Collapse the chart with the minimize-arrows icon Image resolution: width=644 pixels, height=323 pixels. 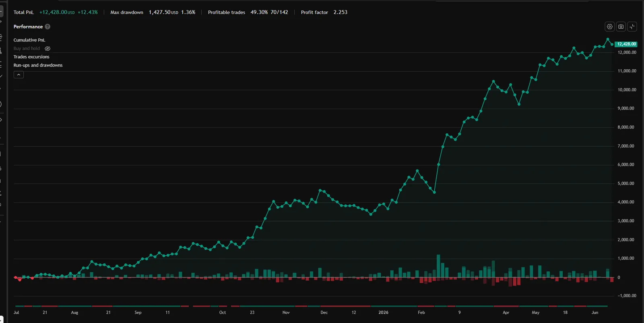click(632, 27)
